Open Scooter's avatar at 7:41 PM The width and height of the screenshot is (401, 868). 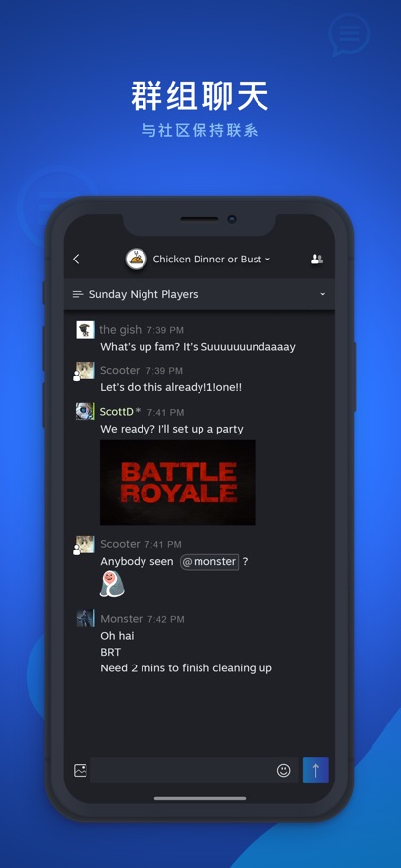pyautogui.click(x=86, y=545)
